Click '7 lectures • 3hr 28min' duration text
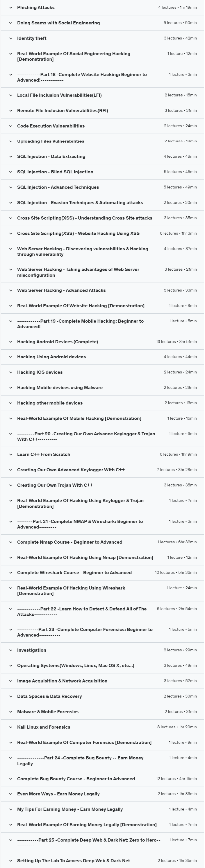This screenshot has height=868, width=205. 177,470
